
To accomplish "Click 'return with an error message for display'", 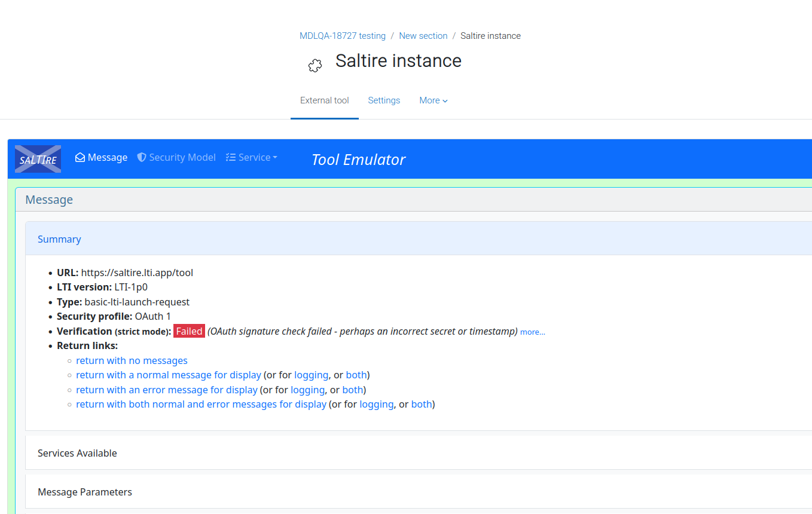I will coord(167,390).
